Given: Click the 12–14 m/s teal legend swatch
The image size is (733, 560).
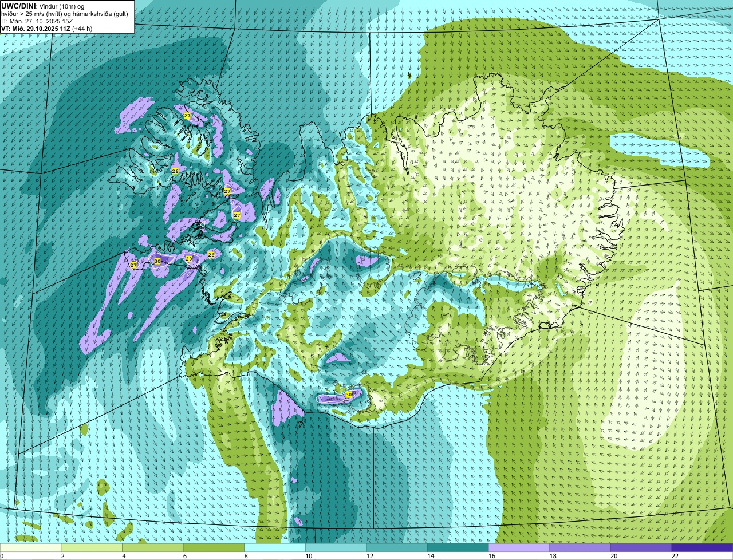Looking at the screenshot, I should pyautogui.click(x=397, y=547).
